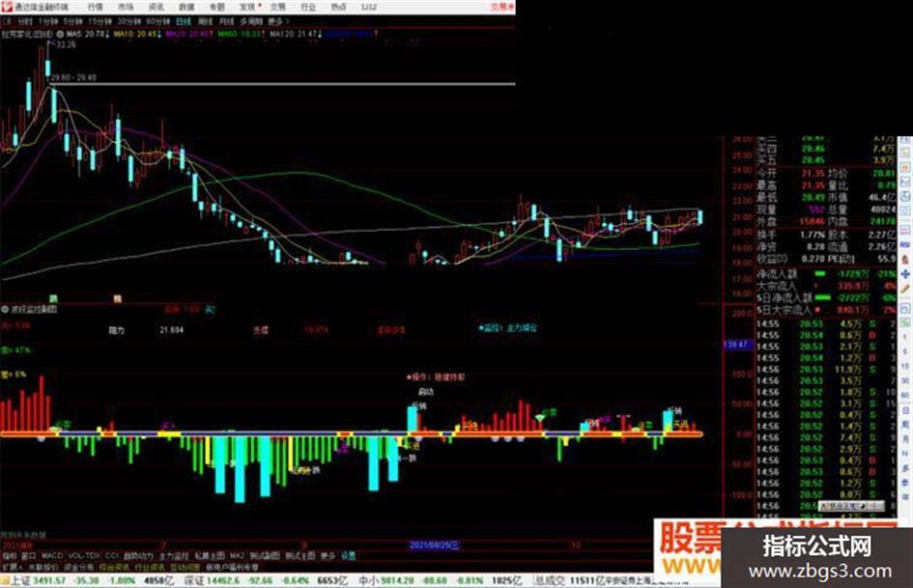Select the 周线 period tab
The image size is (913, 588).
point(206,21)
